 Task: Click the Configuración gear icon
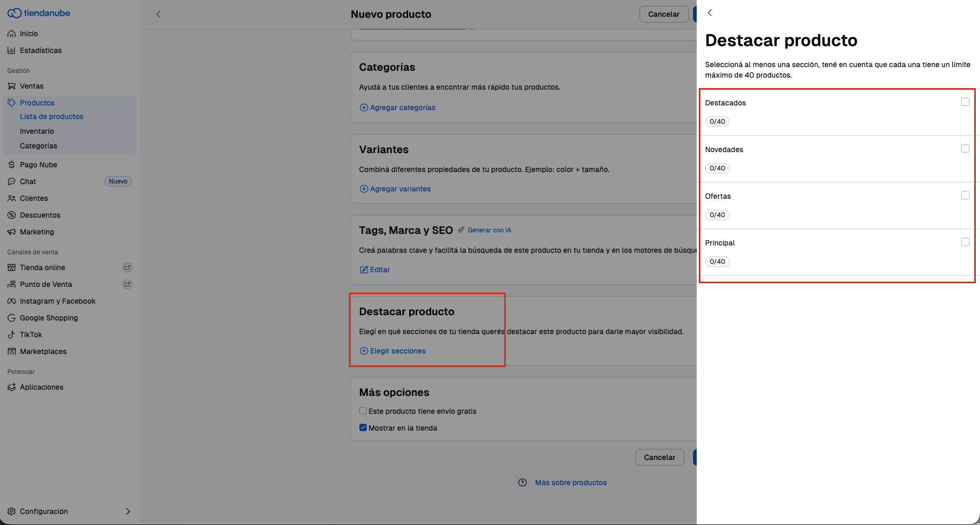point(12,511)
